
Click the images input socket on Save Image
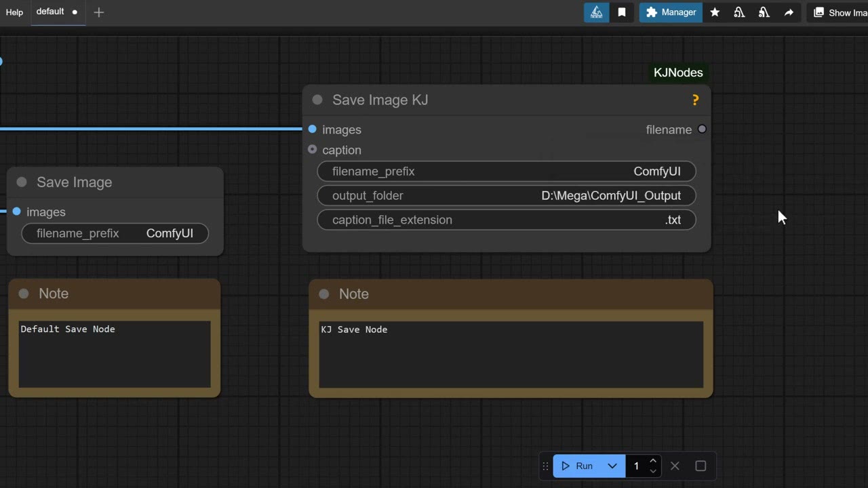point(16,211)
